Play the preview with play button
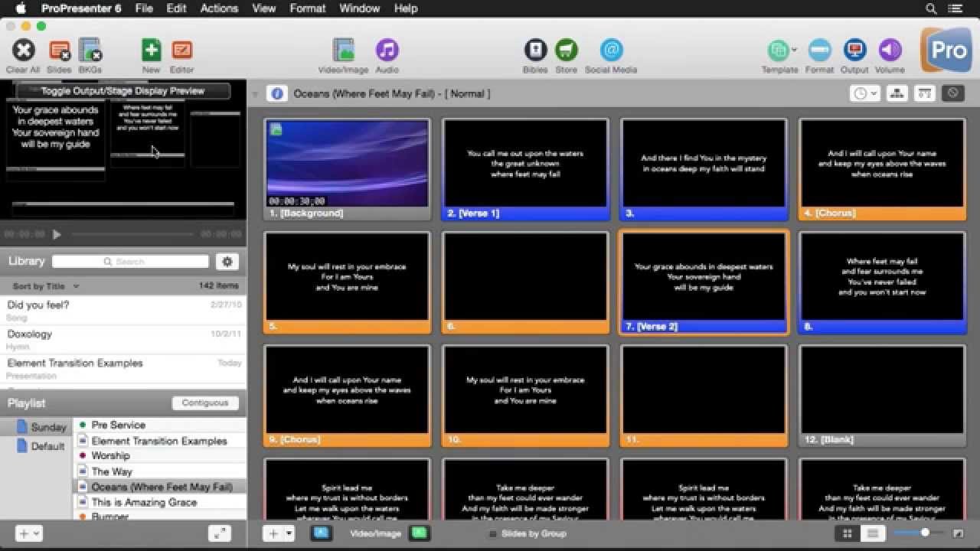Viewport: 980px width, 551px height. (57, 234)
